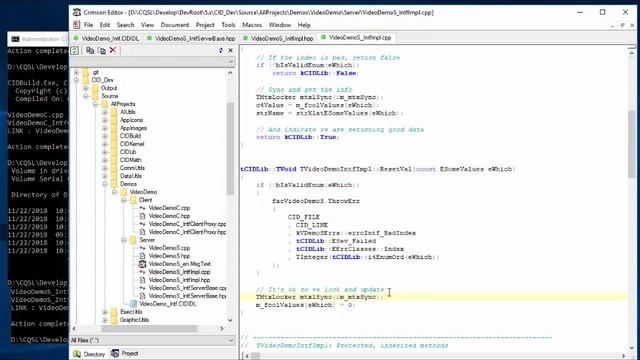The width and height of the screenshot is (640, 360).
Task: Open the Document menu
Action: point(175,25)
